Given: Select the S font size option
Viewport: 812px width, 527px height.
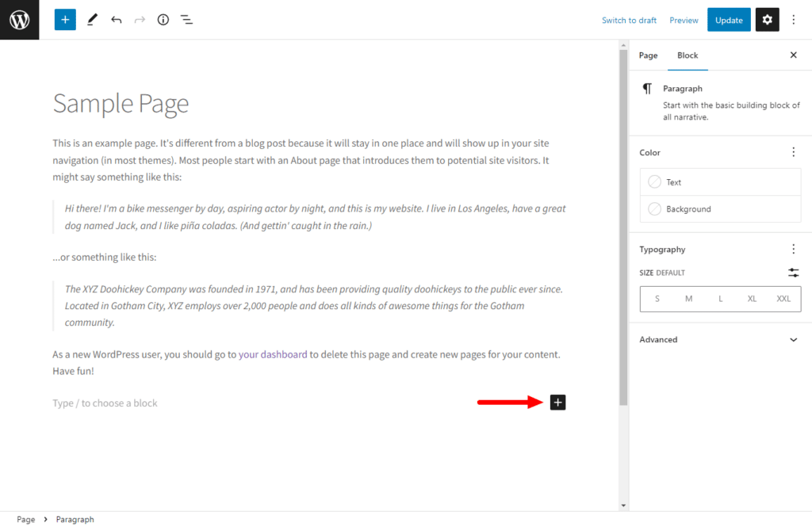Looking at the screenshot, I should pyautogui.click(x=657, y=299).
